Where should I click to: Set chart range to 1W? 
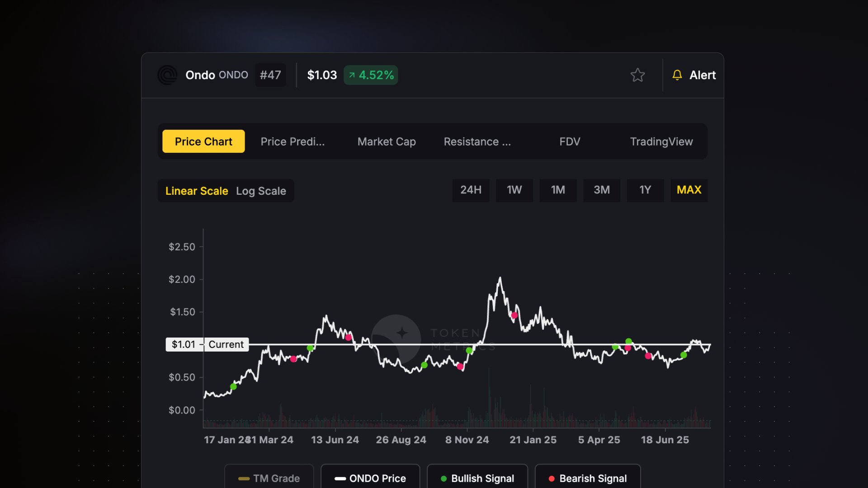coord(514,190)
